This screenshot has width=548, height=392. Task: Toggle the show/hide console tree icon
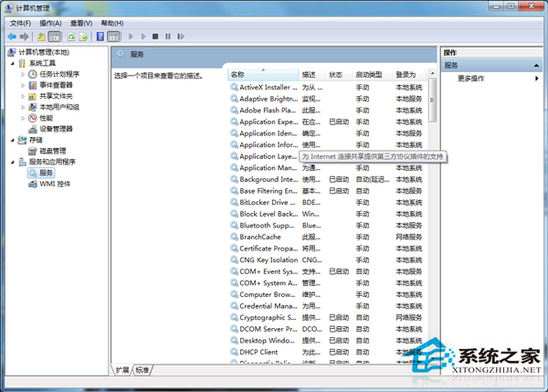(x=54, y=37)
